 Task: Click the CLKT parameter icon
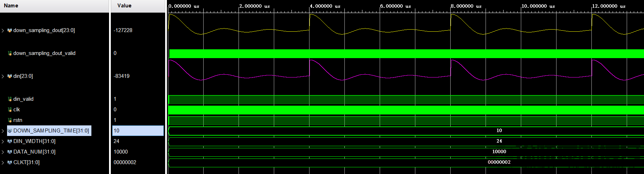(x=10, y=163)
